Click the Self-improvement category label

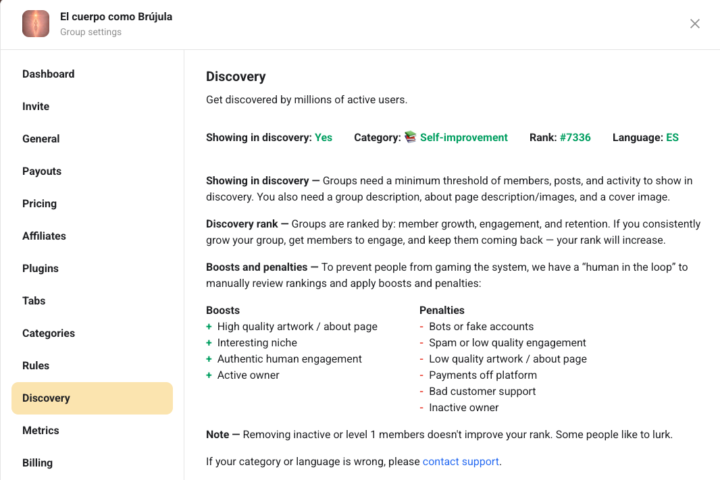(463, 137)
